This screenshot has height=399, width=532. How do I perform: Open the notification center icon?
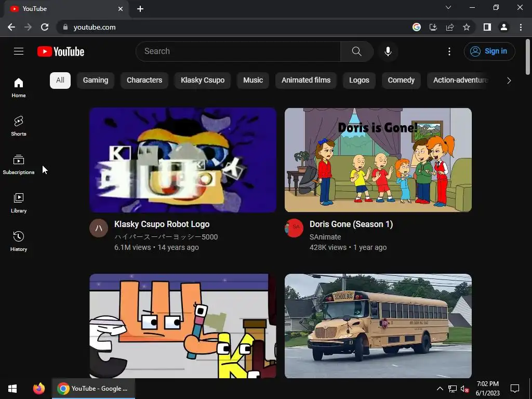point(515,389)
